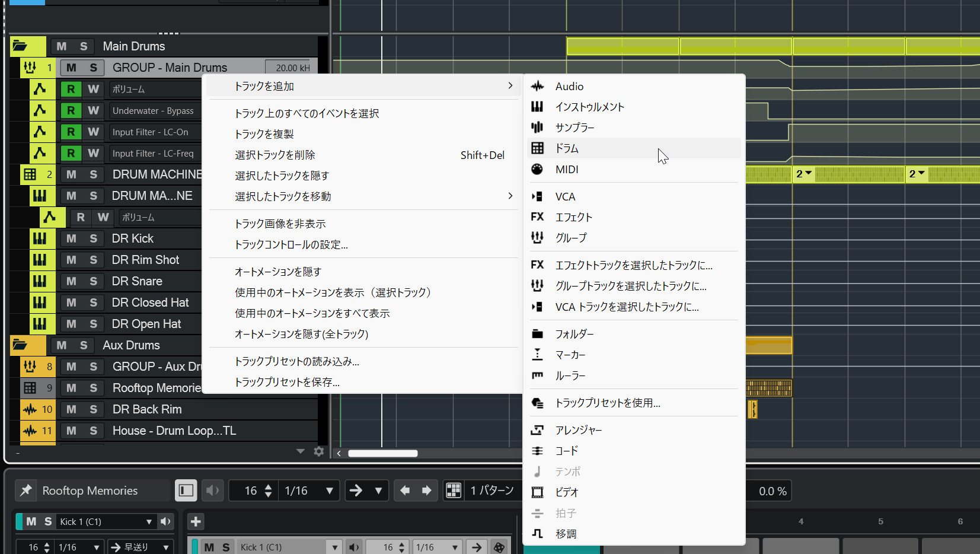980x554 pixels.
Task: Add a Chord track (コード)
Action: 634,451
